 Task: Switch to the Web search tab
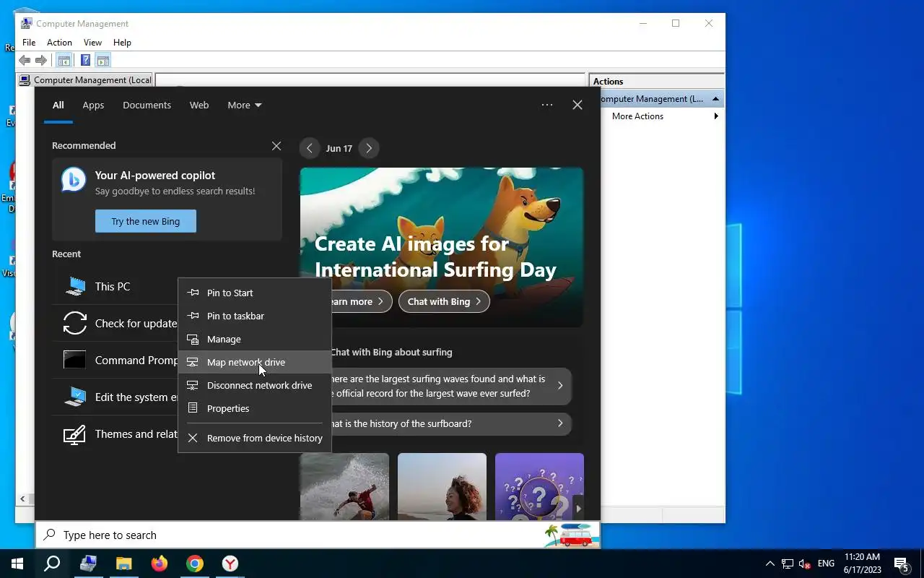(x=199, y=105)
